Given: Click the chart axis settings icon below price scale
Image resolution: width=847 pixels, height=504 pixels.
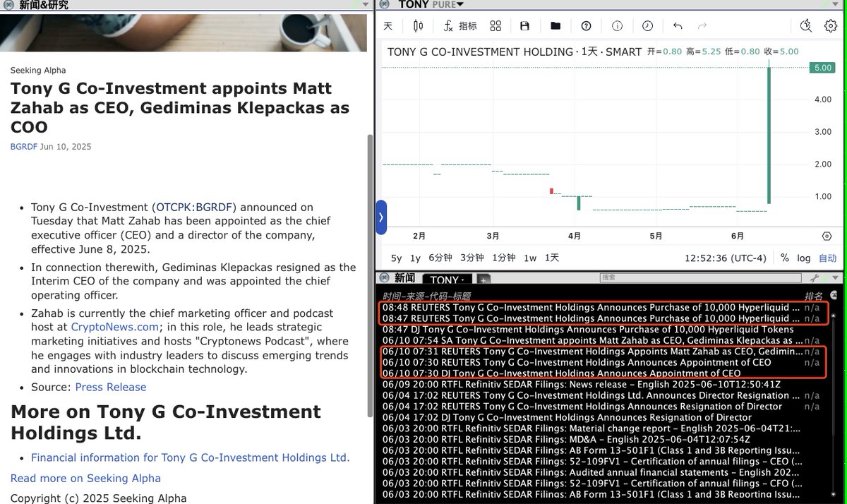Looking at the screenshot, I should tap(827, 236).
